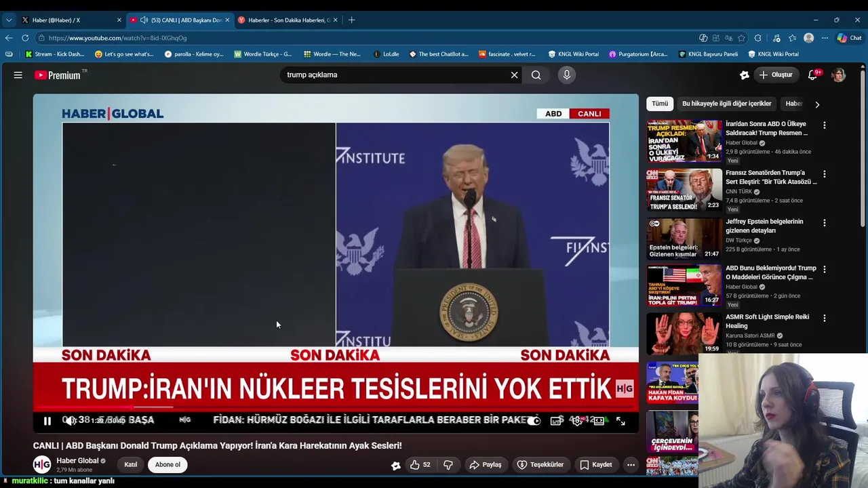Image resolution: width=868 pixels, height=488 pixels.
Task: Open the 'Oluştur' create button
Action: click(776, 75)
